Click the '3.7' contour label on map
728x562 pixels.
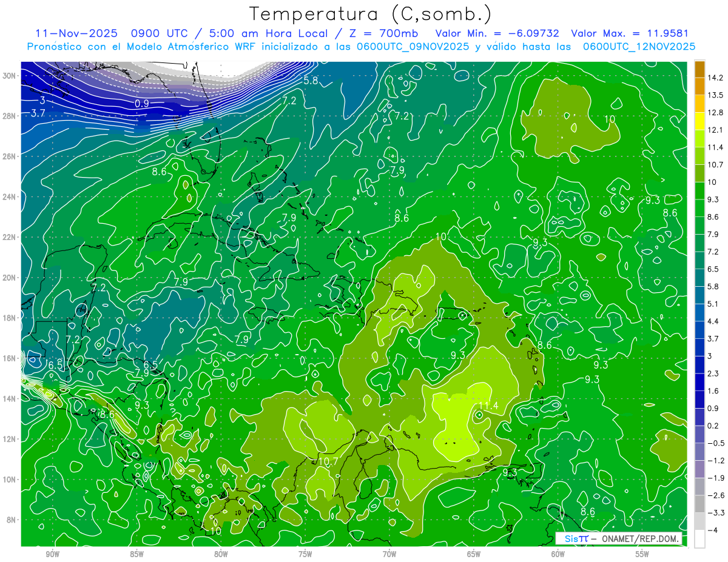38,113
